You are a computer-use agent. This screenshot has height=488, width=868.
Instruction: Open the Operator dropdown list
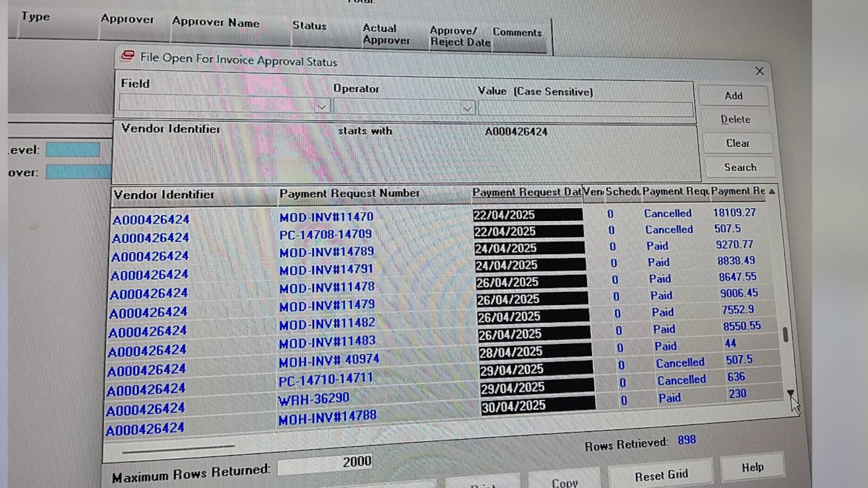[467, 108]
